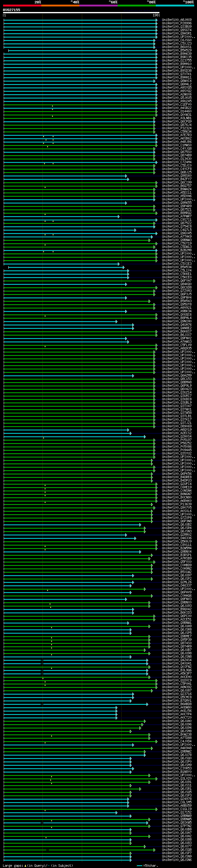Open hit UniRef100_P32324

pyautogui.click(x=176, y=128)
